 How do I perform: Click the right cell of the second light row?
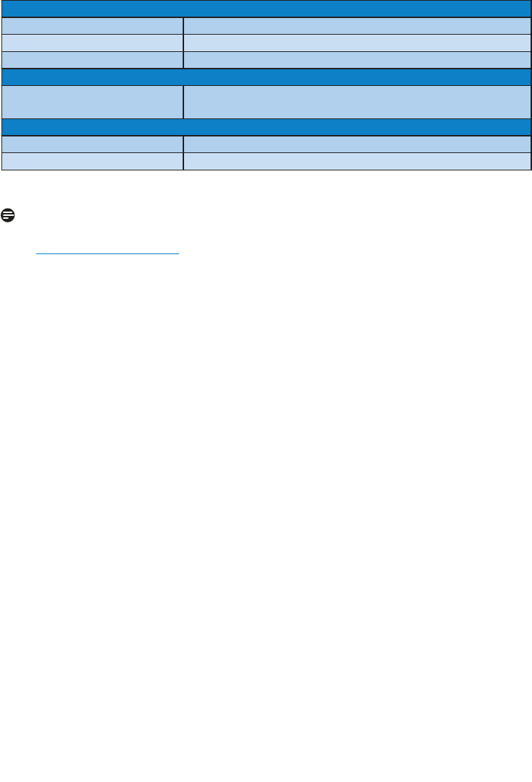coord(357,43)
